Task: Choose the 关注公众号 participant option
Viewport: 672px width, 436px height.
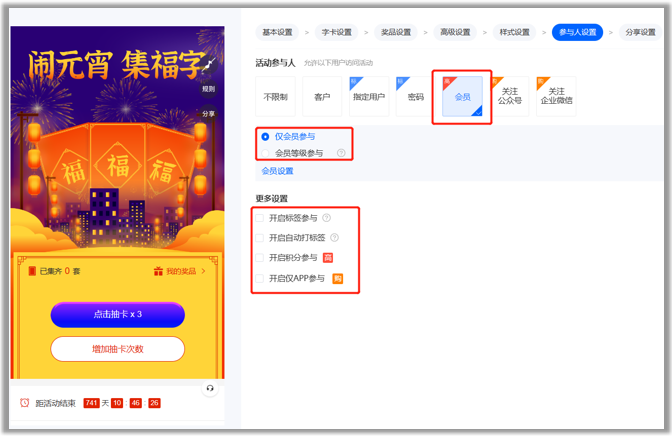Action: [510, 96]
